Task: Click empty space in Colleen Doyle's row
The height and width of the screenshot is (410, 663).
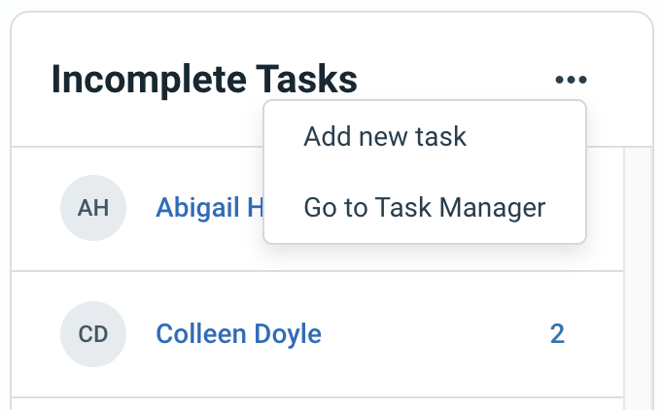Action: (430, 334)
